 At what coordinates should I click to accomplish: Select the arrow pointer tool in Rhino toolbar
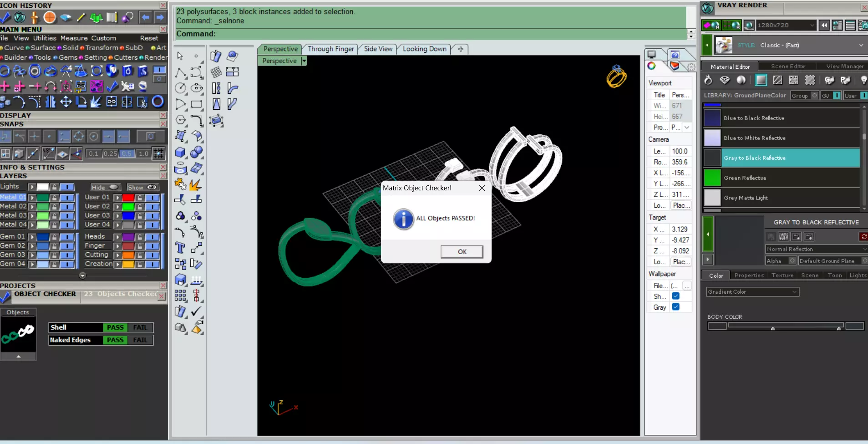(180, 56)
